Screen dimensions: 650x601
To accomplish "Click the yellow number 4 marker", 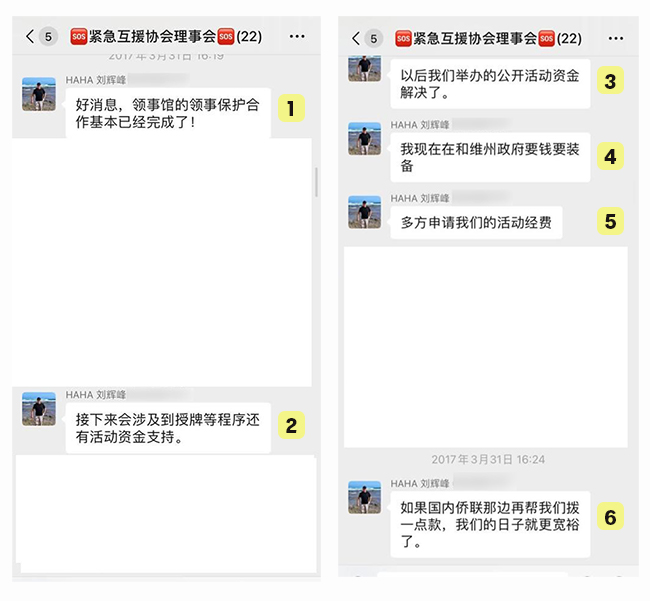I will coord(610,156).
